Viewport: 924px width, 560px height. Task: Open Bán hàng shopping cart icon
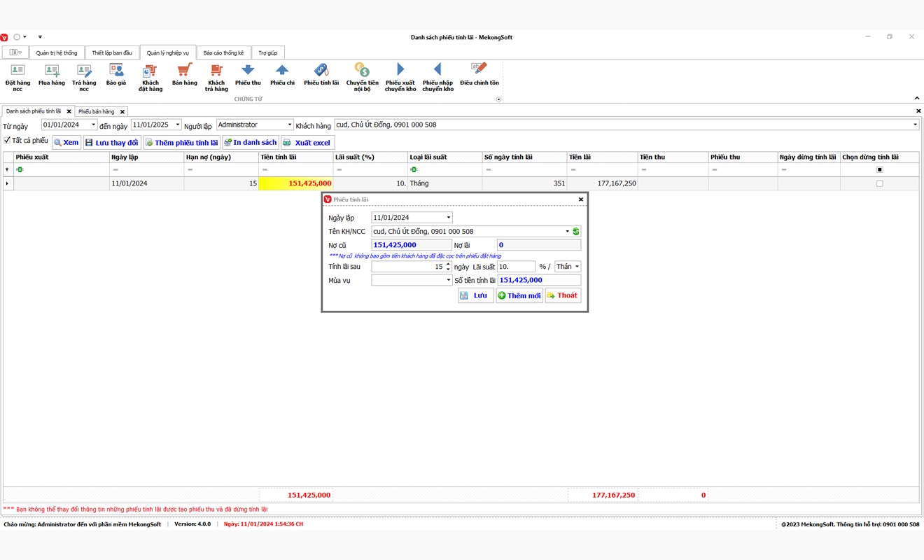click(184, 71)
